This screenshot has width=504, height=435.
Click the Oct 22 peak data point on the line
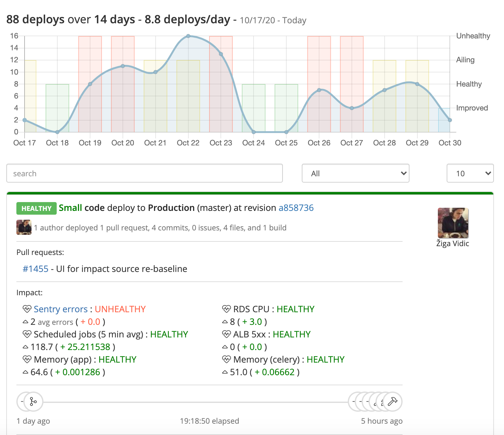(x=188, y=36)
